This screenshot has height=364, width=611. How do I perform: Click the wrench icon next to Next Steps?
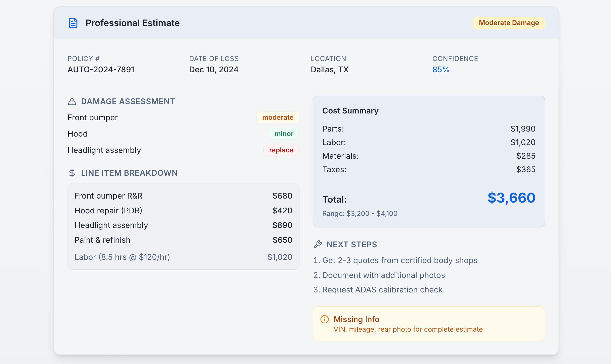(318, 244)
